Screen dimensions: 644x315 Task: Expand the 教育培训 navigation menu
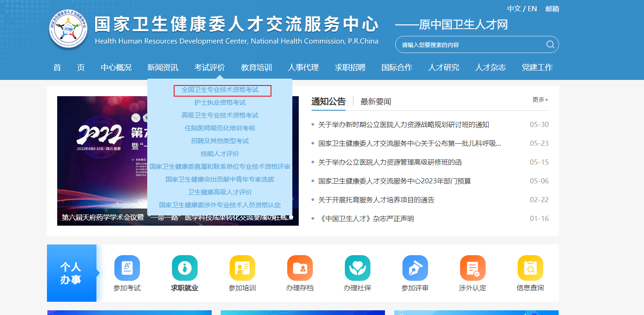(x=256, y=68)
